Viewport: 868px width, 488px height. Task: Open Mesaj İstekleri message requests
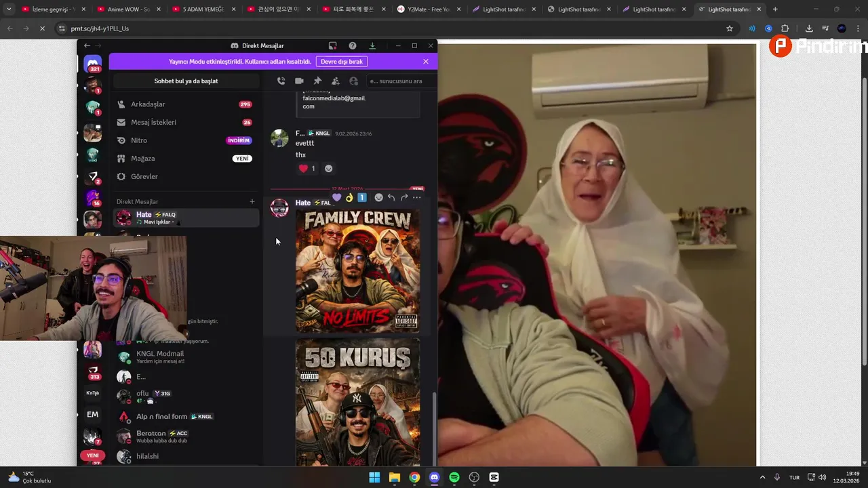pos(186,122)
